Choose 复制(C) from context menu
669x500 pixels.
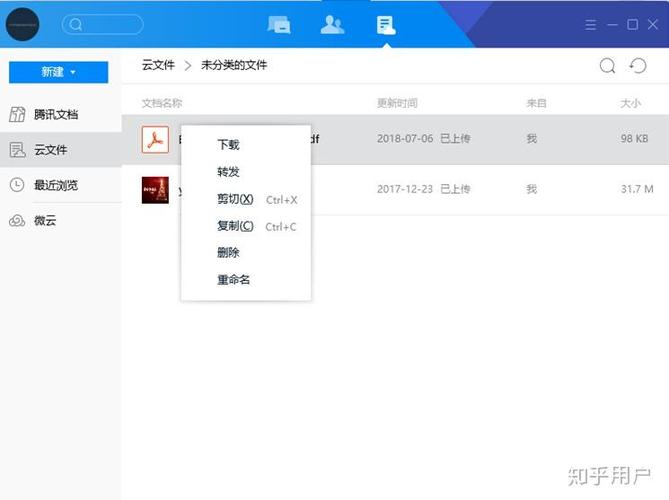coord(246,226)
